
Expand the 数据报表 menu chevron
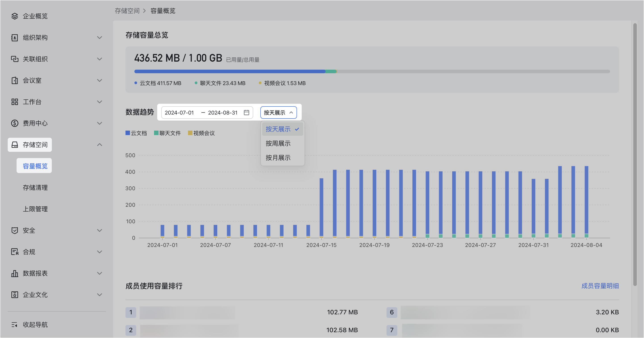click(x=100, y=273)
